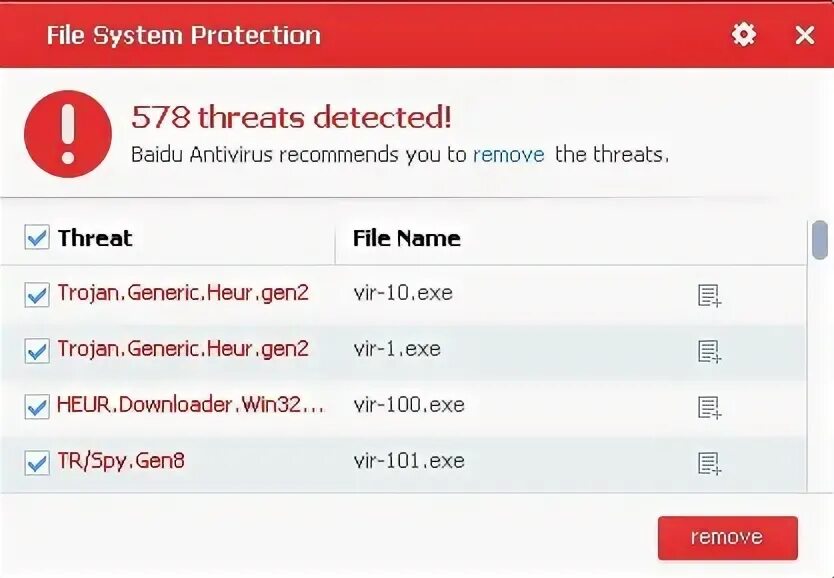
Task: Uncheck the vir-10.exe threat checkbox
Action: tap(37, 294)
